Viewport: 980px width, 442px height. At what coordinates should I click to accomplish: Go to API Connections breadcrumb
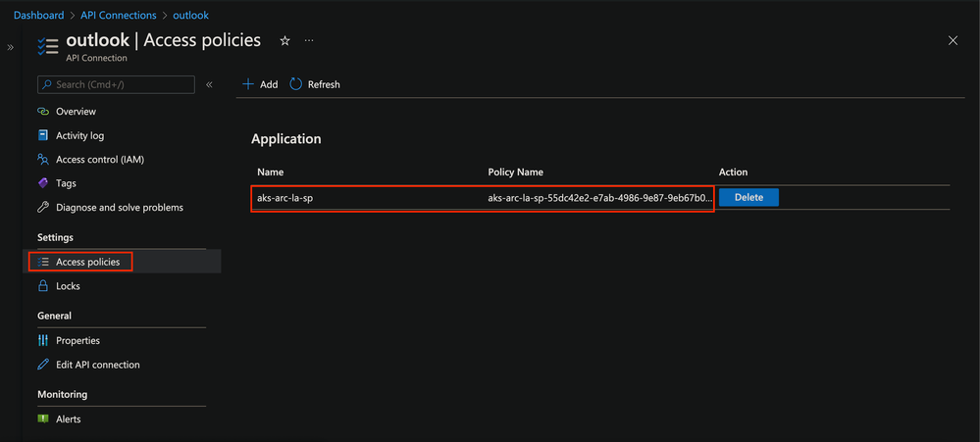pyautogui.click(x=118, y=15)
